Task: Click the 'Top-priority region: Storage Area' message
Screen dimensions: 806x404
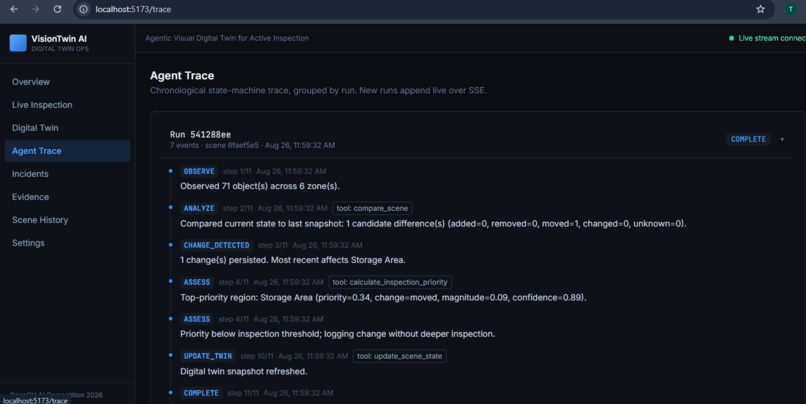Action: coord(383,298)
